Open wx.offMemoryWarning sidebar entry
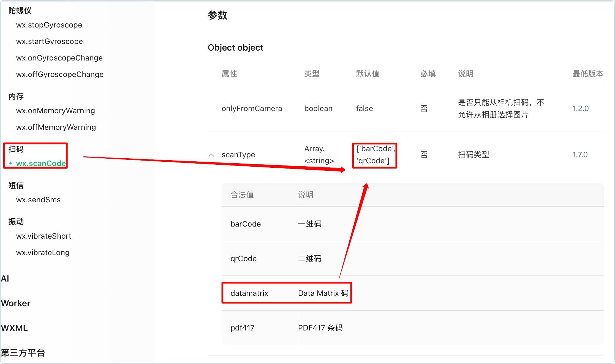The image size is (615, 364). [x=56, y=127]
